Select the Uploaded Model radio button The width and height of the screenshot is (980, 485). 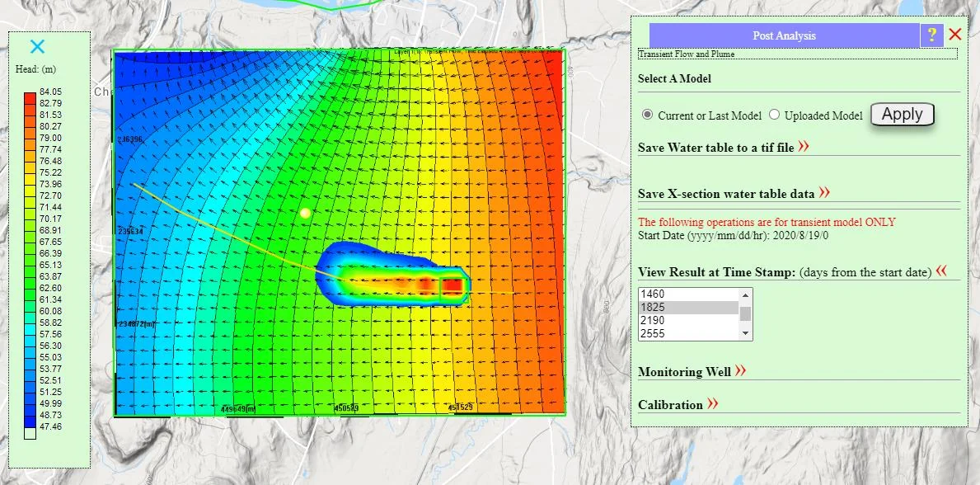click(x=775, y=115)
